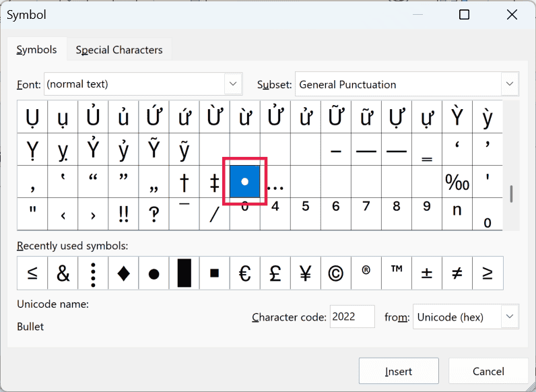Select the greater-than-or-equal recent symbol
Screen dimensions: 536x392
coord(488,273)
